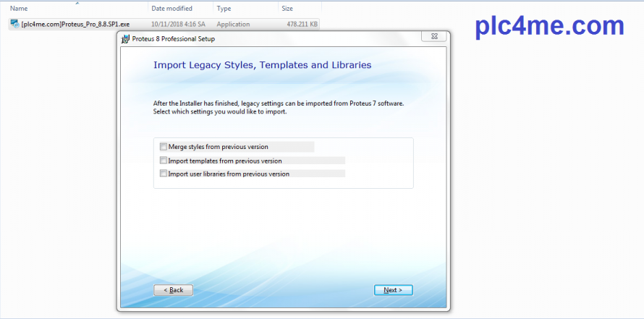Check Import templates from previous version

pyautogui.click(x=164, y=161)
